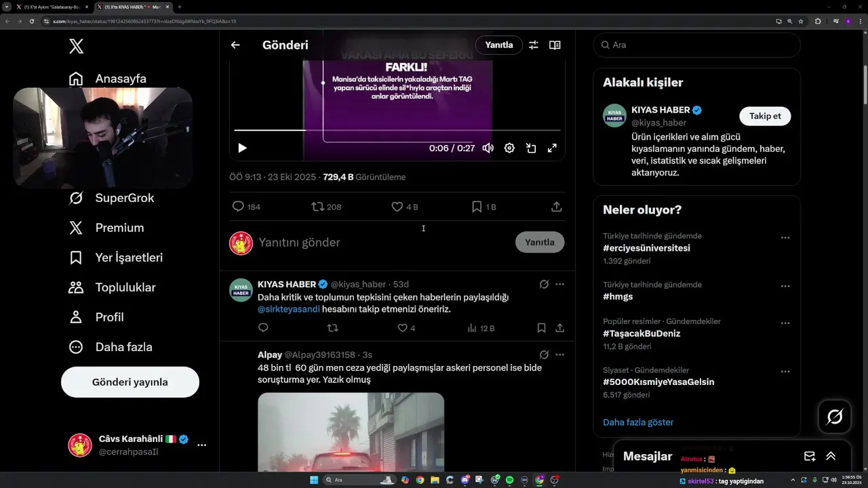Screen dimensions: 868x488
Task: Open reader view book icon
Action: click(x=555, y=45)
